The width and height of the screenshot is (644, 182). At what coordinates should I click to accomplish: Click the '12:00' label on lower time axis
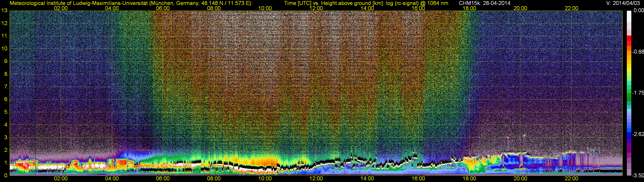316,179
